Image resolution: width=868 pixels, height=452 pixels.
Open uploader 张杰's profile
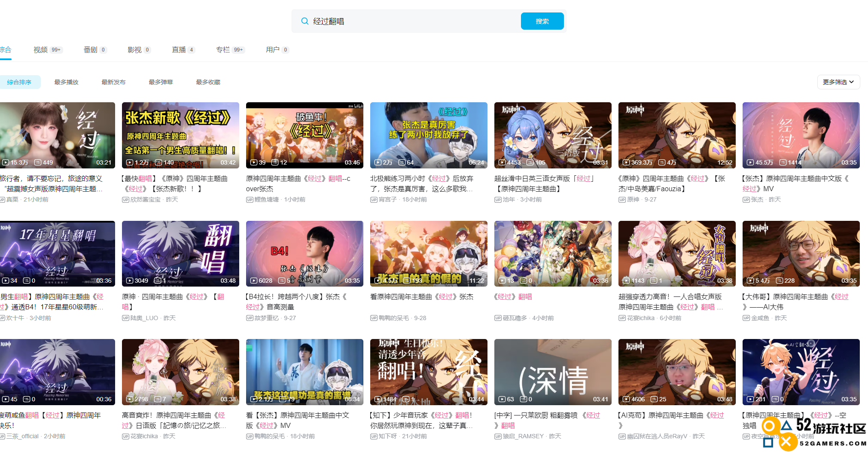coord(757,200)
